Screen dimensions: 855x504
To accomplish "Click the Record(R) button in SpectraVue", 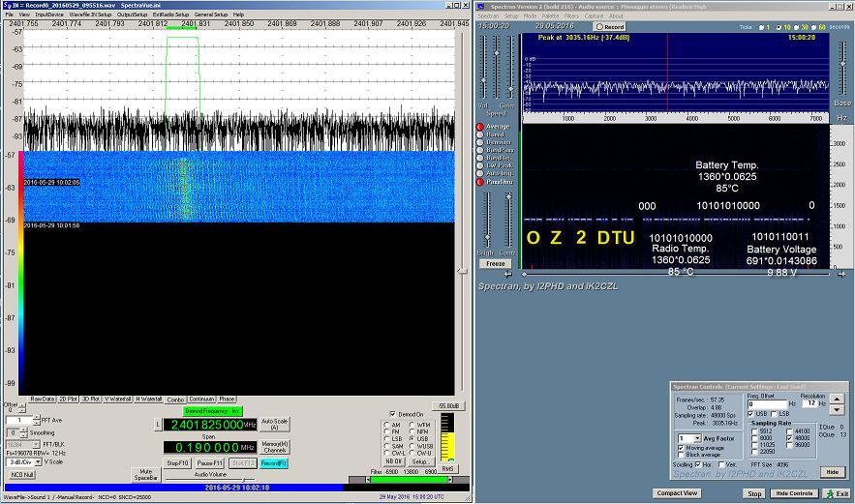I will pyautogui.click(x=274, y=463).
